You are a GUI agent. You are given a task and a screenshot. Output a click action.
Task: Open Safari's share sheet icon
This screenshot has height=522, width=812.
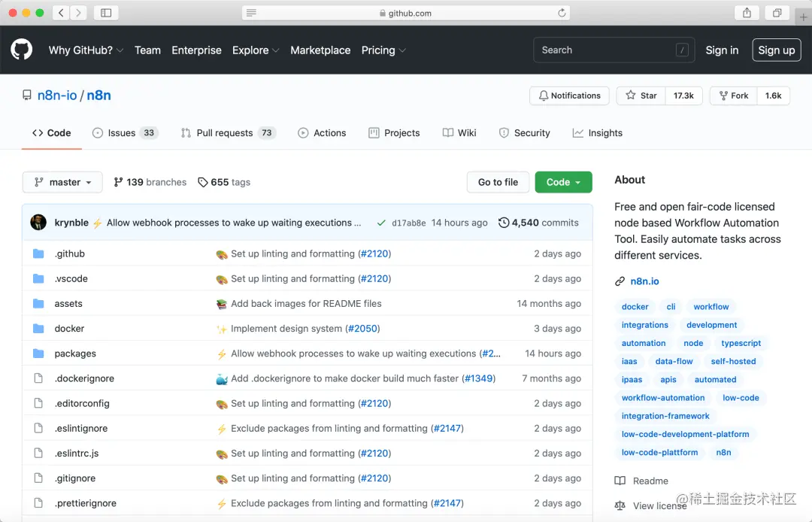[x=747, y=13]
